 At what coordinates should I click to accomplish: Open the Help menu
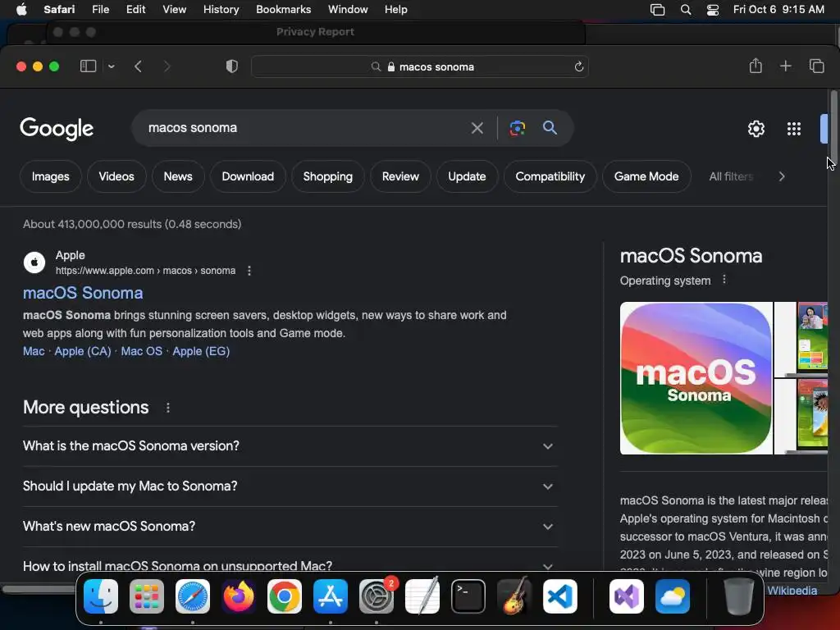396,9
